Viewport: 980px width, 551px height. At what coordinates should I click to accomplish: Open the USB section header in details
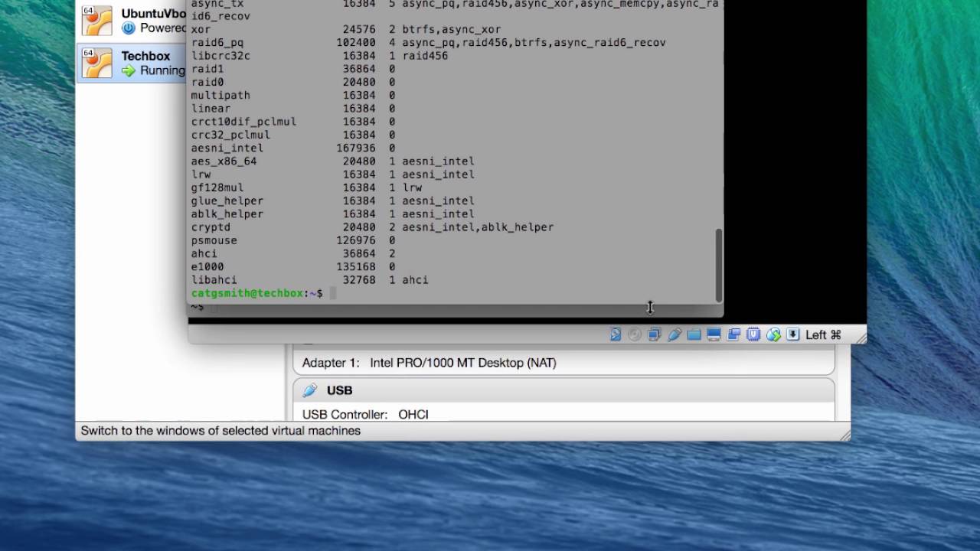(x=563, y=390)
